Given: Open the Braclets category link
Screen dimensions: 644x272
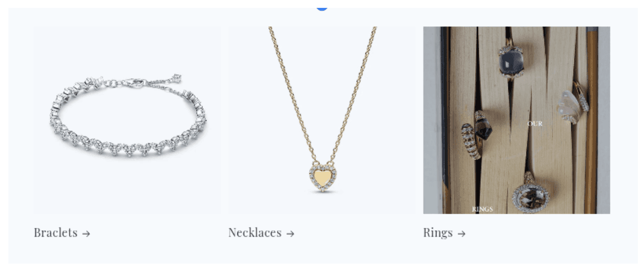Looking at the screenshot, I should (x=62, y=233).
